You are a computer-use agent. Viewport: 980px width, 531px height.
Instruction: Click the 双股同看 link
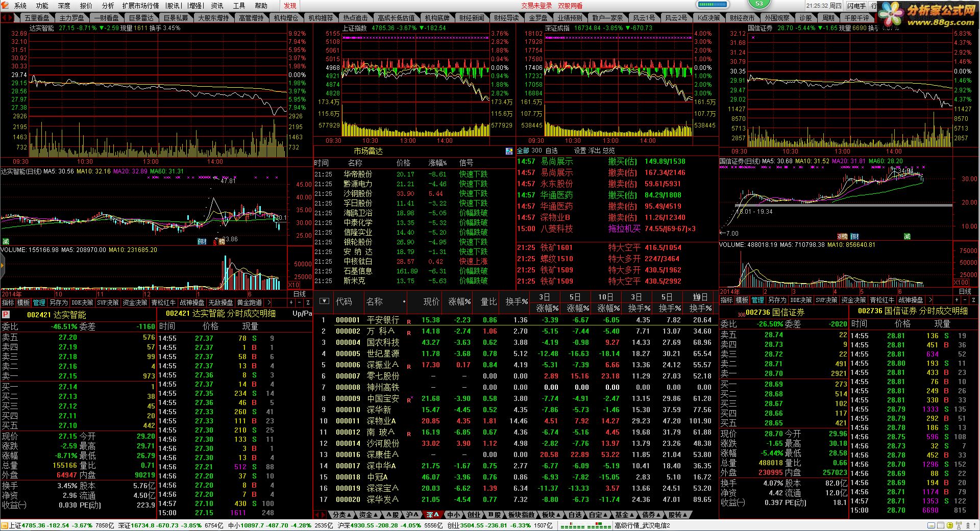click(x=570, y=6)
